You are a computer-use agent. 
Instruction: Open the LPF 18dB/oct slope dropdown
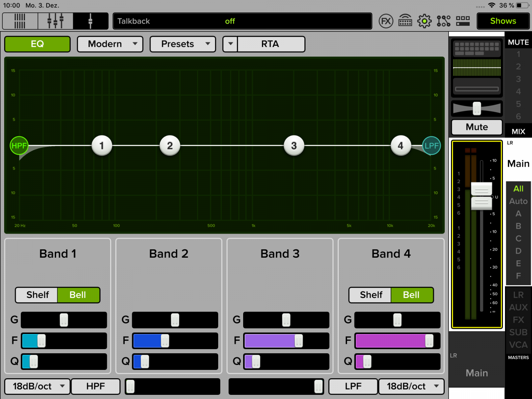click(x=411, y=387)
